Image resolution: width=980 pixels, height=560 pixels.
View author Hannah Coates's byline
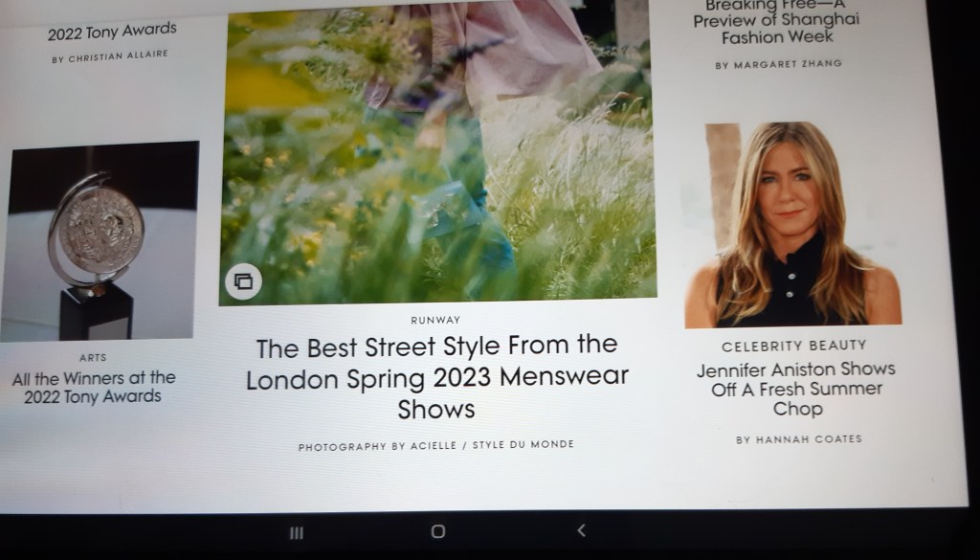pyautogui.click(x=799, y=439)
